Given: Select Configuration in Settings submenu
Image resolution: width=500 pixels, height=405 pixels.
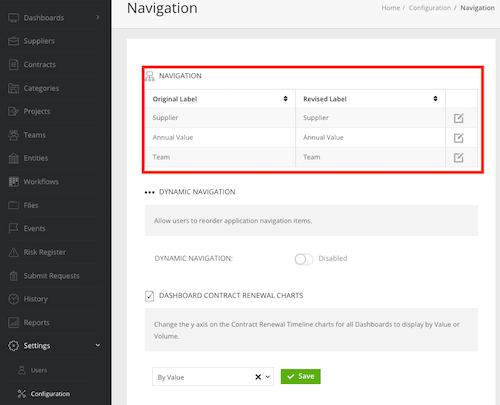Looking at the screenshot, I should (x=50, y=394).
